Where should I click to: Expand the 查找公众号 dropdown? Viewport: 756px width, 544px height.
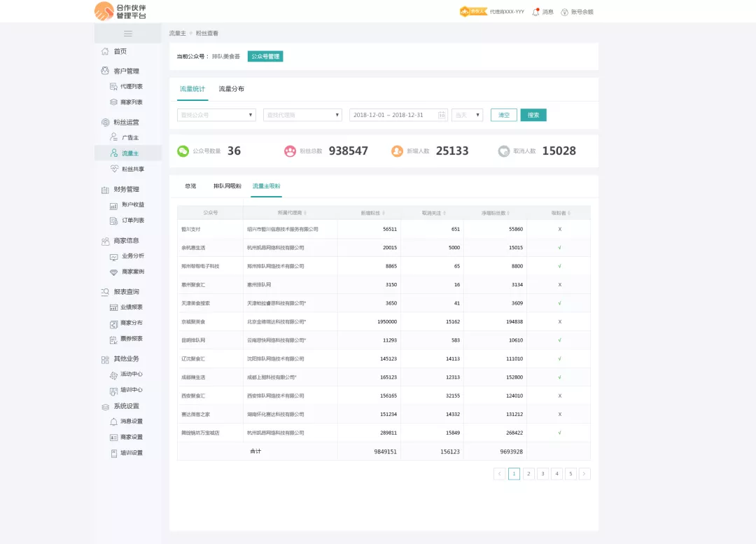216,115
